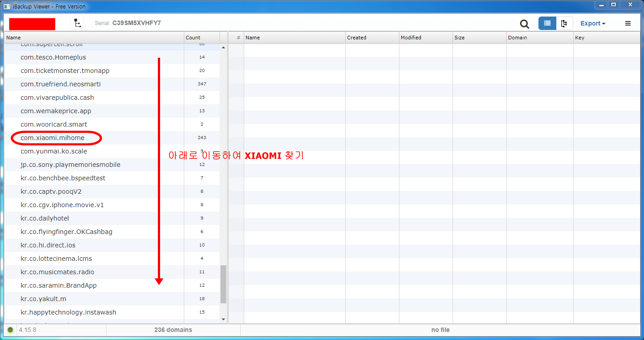Sort files by Domain column

(x=540, y=38)
